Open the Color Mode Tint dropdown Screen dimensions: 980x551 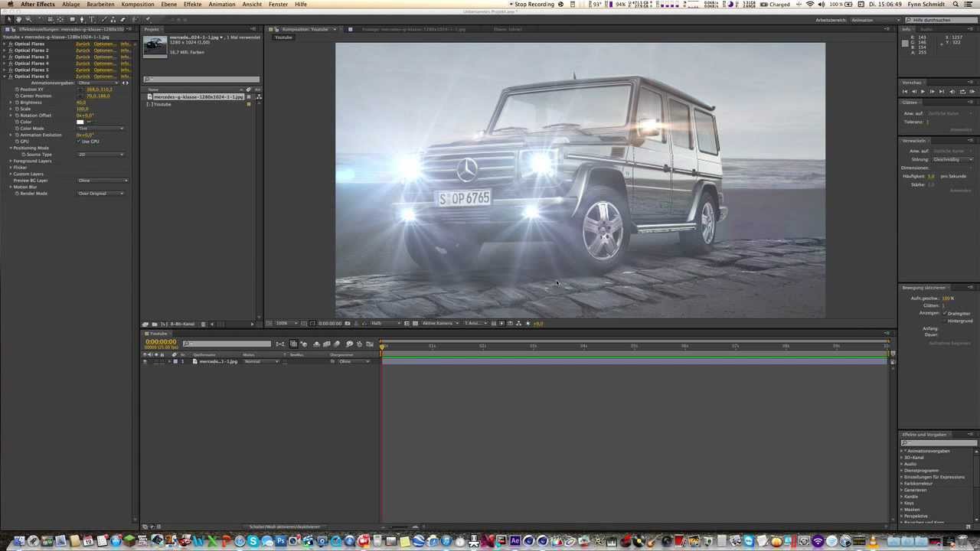point(100,129)
